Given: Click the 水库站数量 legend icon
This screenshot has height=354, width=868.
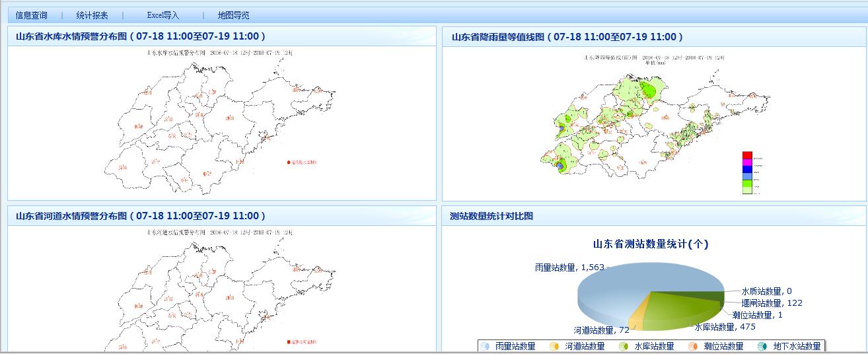Looking at the screenshot, I should 624,346.
